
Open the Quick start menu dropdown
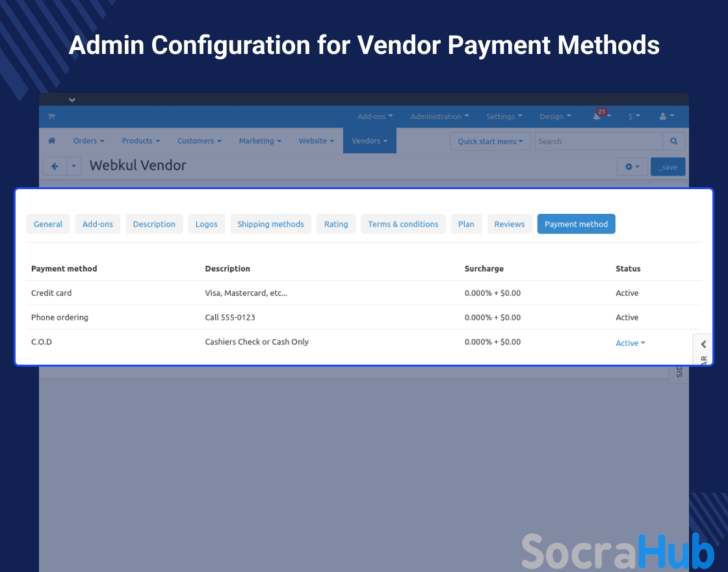[x=490, y=141]
